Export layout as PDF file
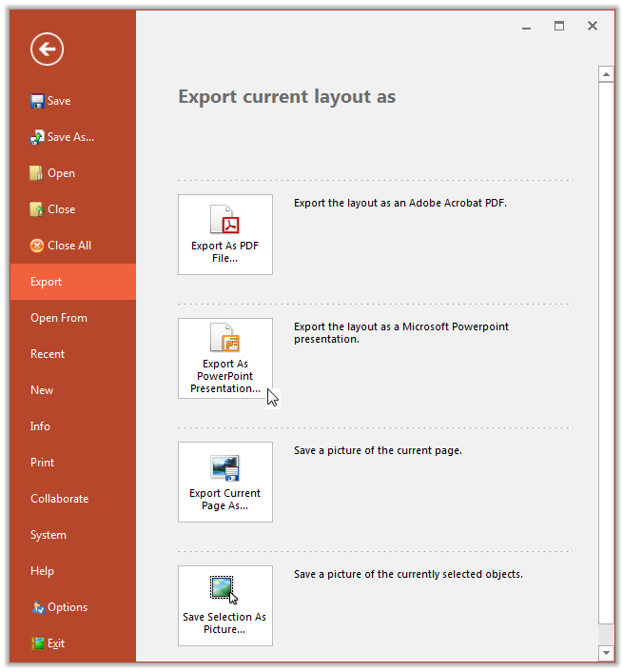This screenshot has height=672, width=623. [225, 234]
